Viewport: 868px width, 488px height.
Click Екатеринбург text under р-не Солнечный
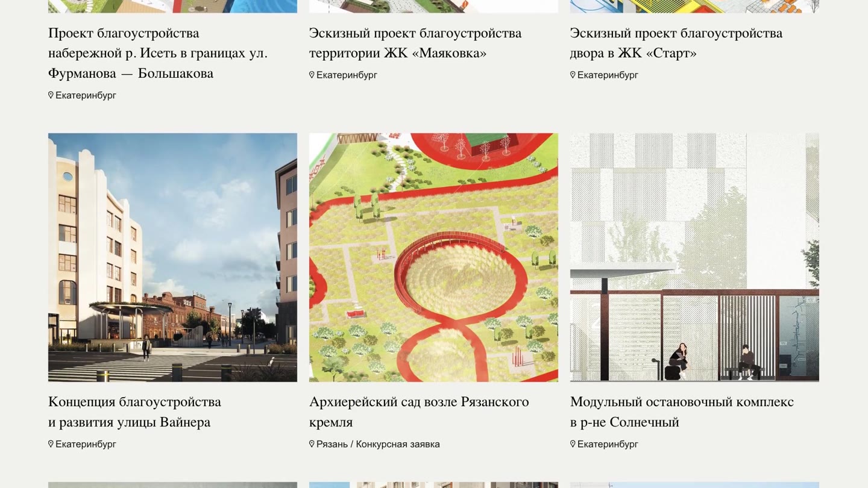click(608, 444)
